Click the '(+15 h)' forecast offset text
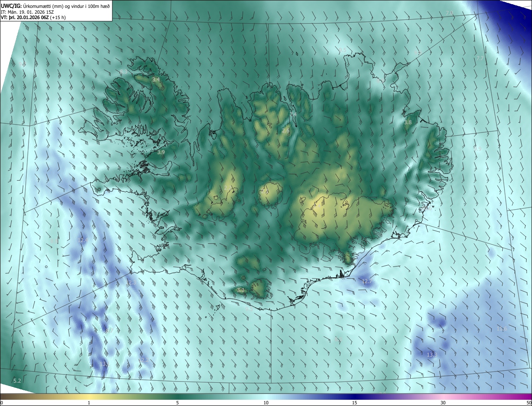Screen dimensions: 532x406 point(57,17)
